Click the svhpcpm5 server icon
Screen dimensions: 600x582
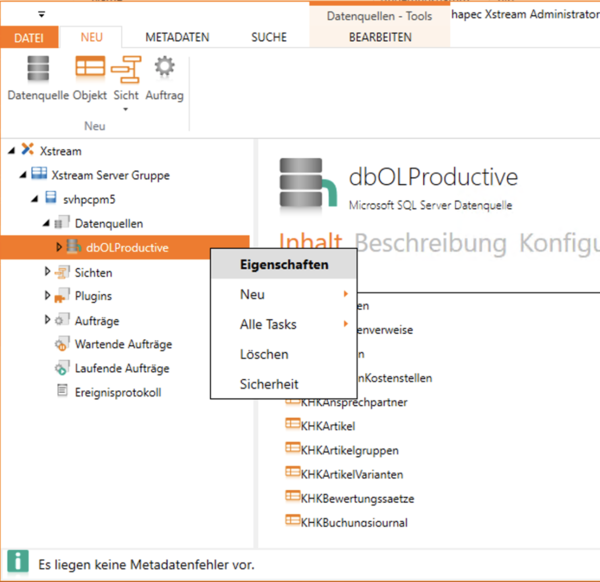[51, 197]
